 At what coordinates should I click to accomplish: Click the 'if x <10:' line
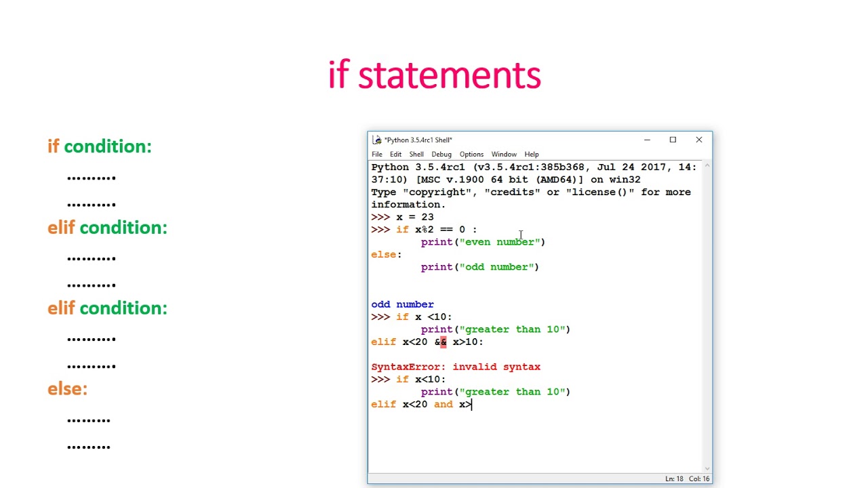[x=424, y=317]
